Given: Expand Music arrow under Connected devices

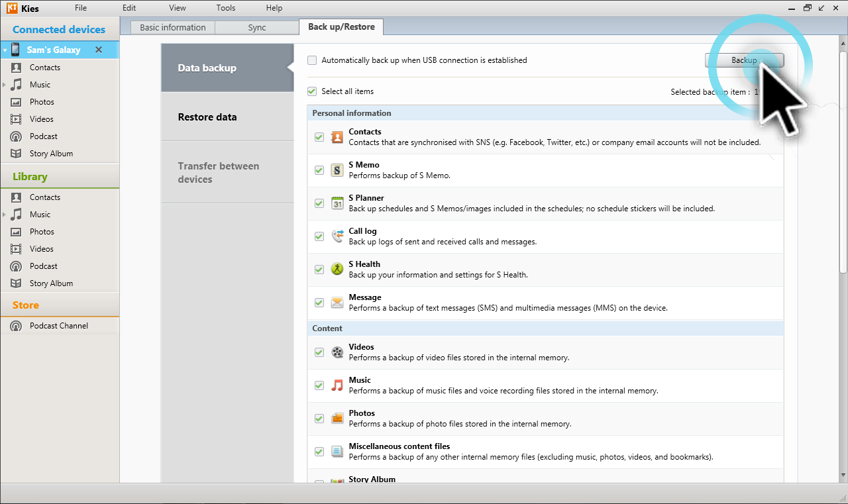Looking at the screenshot, I should tap(5, 85).
